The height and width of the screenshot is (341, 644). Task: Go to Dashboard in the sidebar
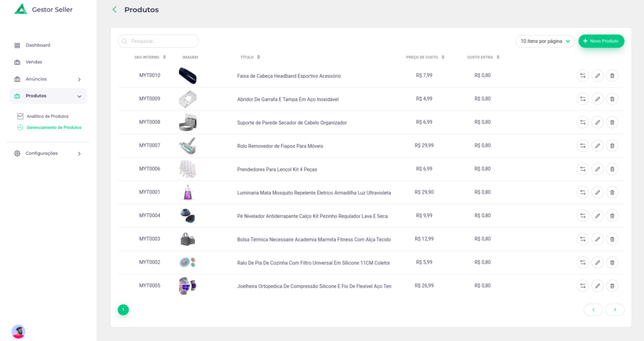point(38,45)
